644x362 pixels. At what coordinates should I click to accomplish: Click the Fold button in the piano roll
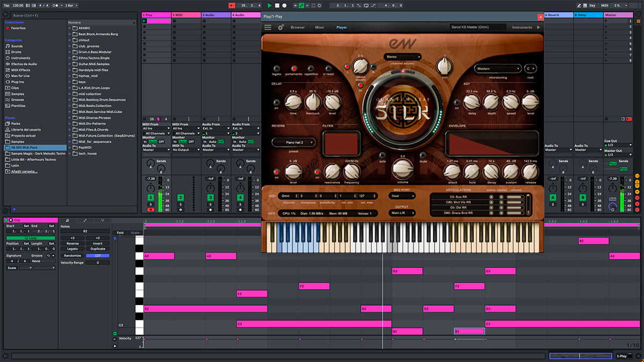point(120,233)
